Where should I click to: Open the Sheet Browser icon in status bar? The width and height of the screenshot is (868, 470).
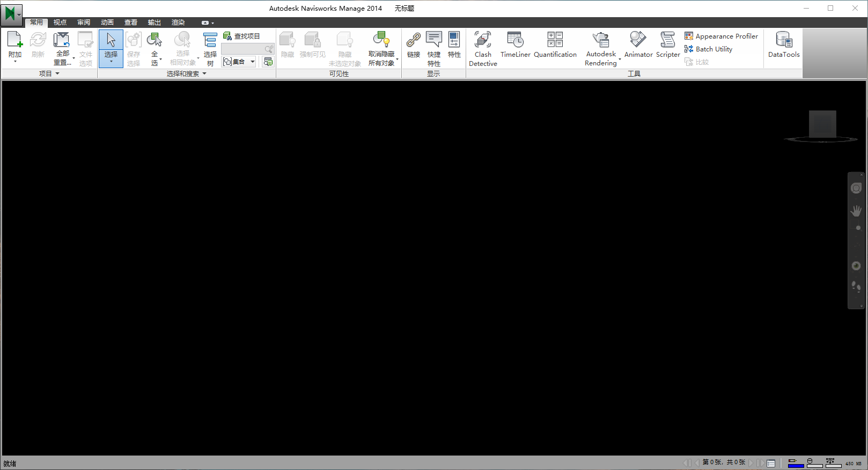pyautogui.click(x=771, y=463)
